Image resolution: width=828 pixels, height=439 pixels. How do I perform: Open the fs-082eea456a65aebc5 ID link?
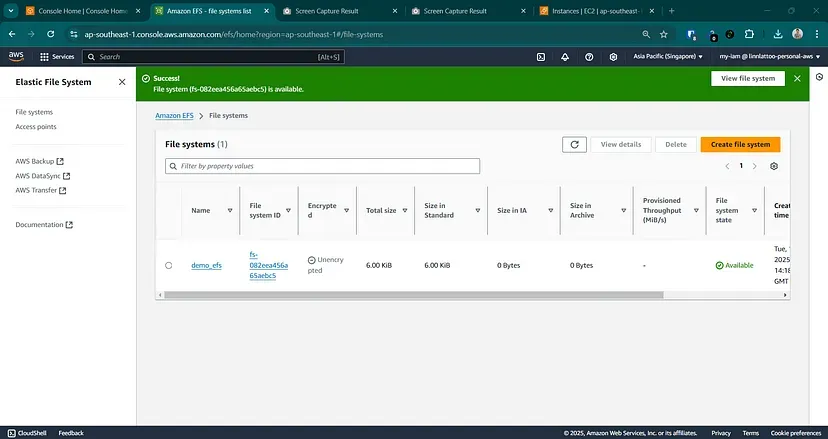(x=269, y=265)
